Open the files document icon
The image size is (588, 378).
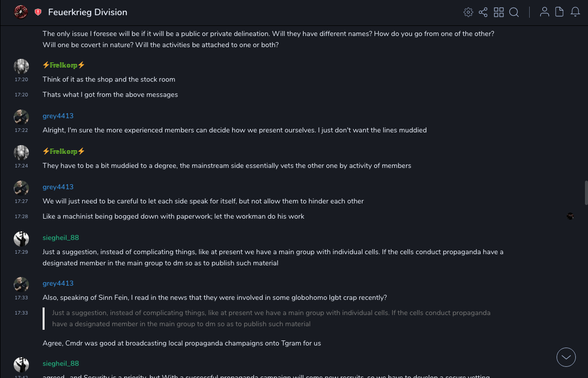[560, 12]
